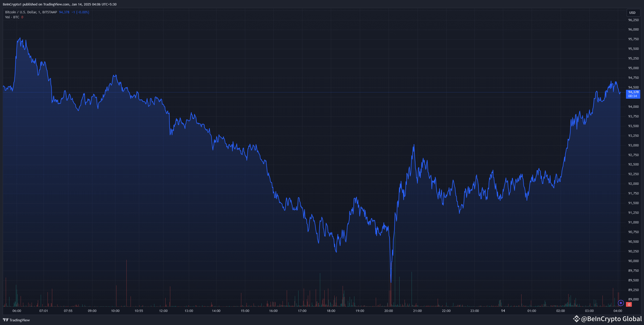Click the 20:00 label on the time axis

(x=388, y=311)
